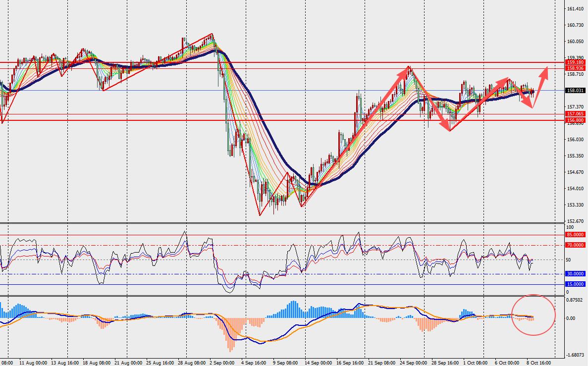The image size is (588, 366).
Task: Select the 24 Sep 00:00 time label
Action: click(413, 363)
